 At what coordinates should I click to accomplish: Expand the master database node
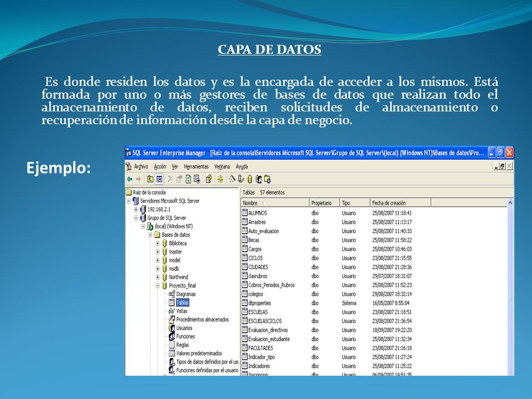click(x=157, y=252)
